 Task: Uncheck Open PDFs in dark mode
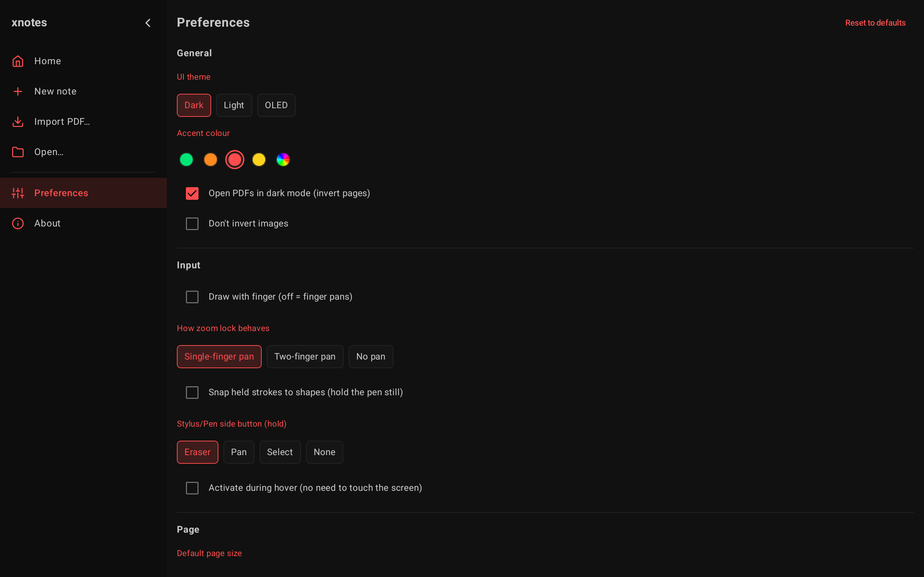click(192, 194)
